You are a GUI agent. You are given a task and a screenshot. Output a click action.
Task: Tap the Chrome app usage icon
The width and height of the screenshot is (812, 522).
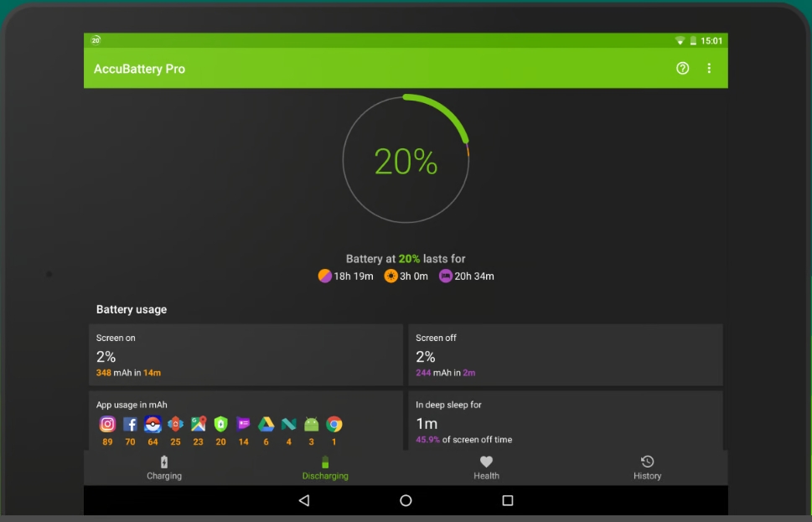[334, 424]
